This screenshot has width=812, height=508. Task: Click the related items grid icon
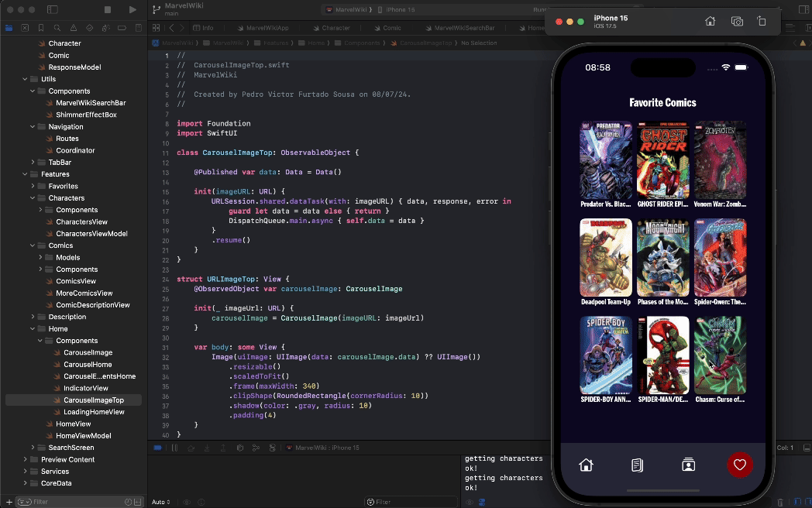pos(157,28)
